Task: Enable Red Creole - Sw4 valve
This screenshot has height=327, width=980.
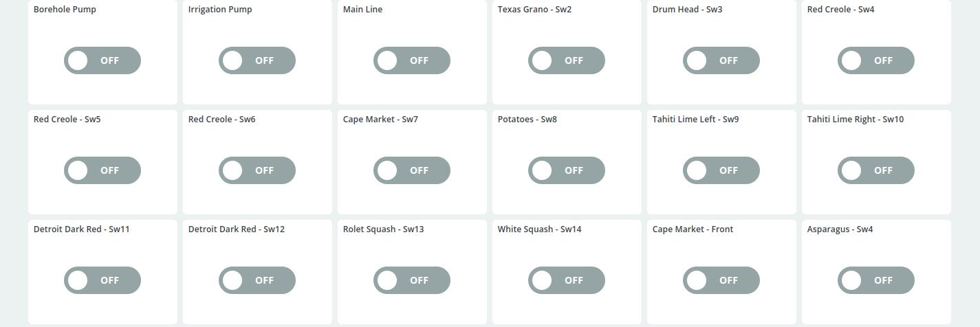Action: (876, 60)
